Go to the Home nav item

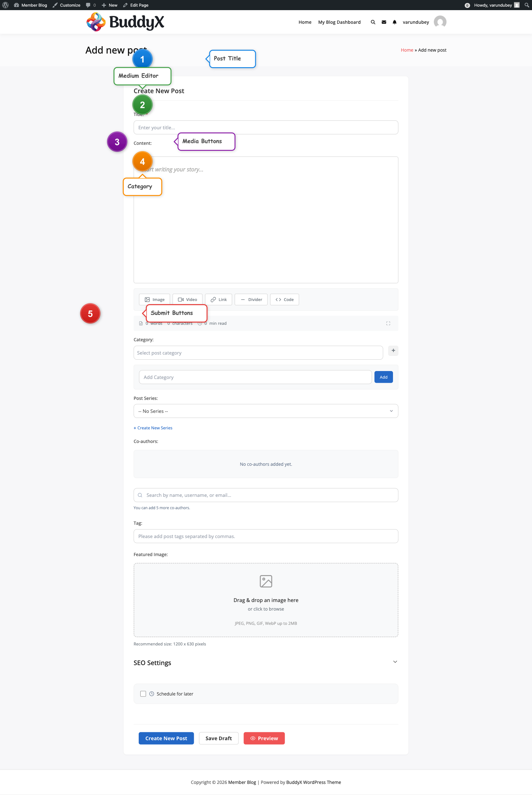tap(305, 22)
